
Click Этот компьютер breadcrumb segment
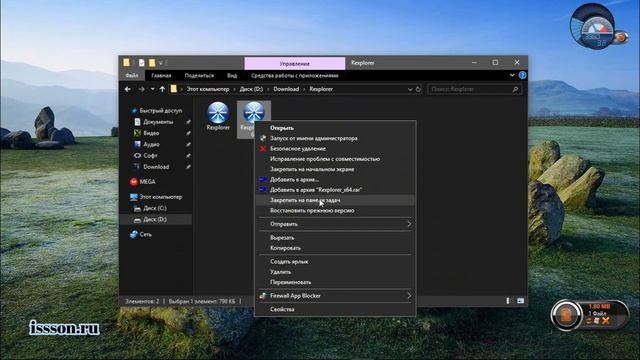click(x=208, y=89)
